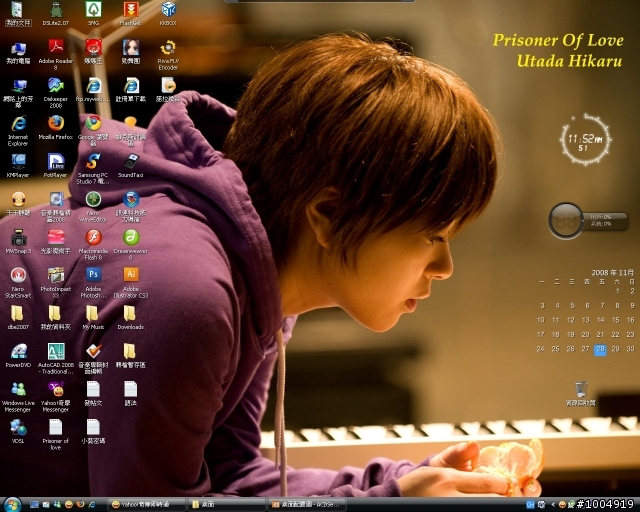Launch the Yahoo Messenger desktop icon

coord(56,397)
